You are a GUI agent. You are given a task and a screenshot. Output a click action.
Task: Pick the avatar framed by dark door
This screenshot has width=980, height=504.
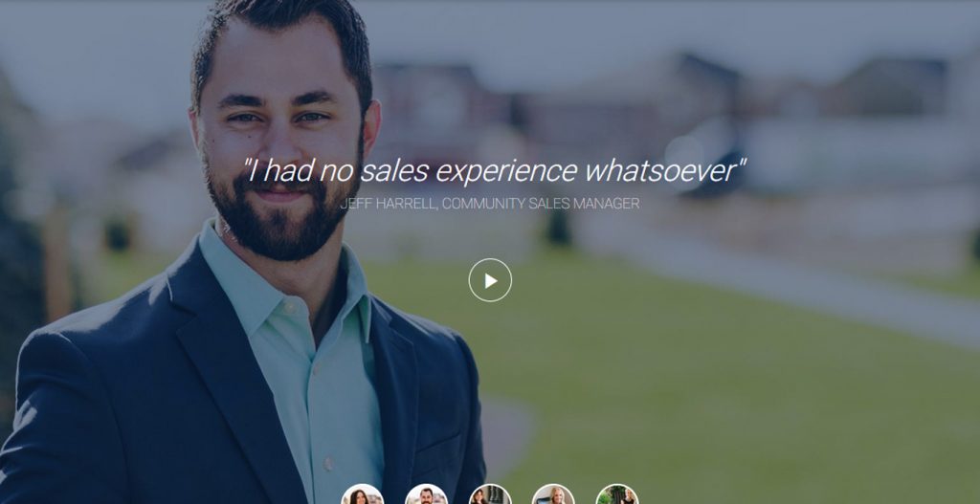pos(490,494)
